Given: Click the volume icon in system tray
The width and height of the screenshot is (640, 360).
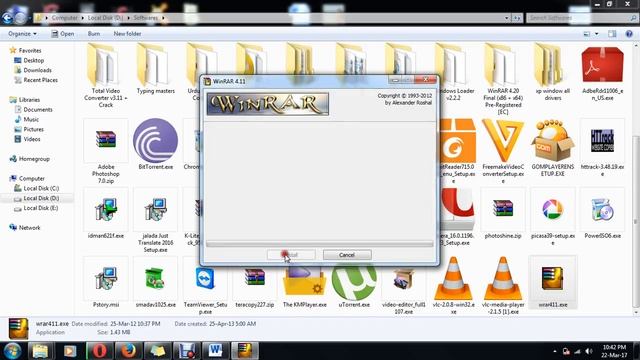Looking at the screenshot, I should click(x=589, y=351).
